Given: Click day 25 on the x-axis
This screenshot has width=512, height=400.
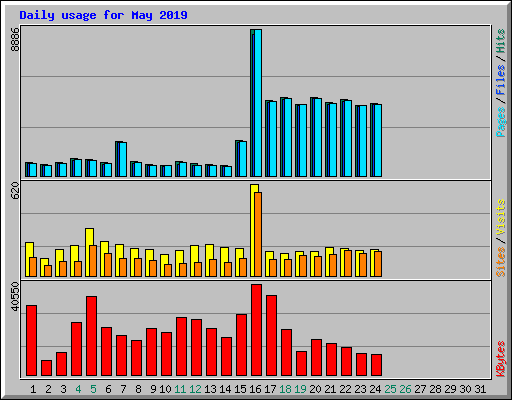Looking at the screenshot, I should pyautogui.click(x=390, y=389).
